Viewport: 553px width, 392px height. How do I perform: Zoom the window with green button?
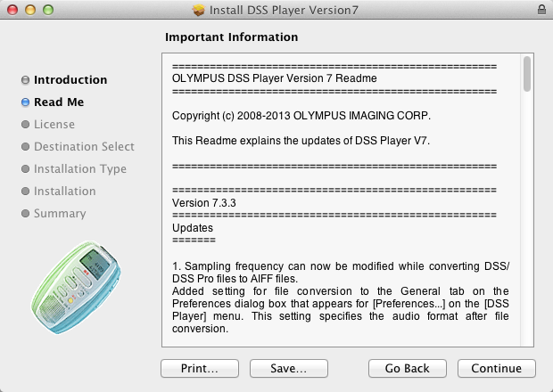[46, 10]
